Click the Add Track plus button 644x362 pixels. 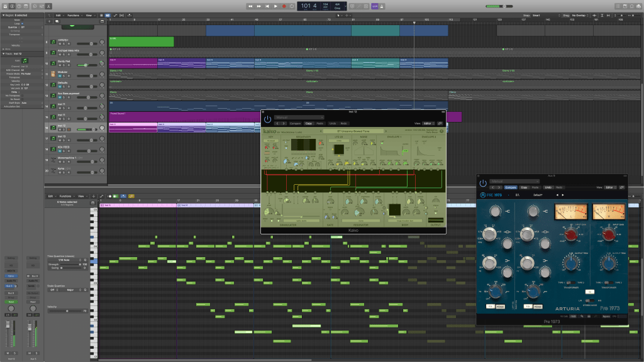pyautogui.click(x=49, y=21)
